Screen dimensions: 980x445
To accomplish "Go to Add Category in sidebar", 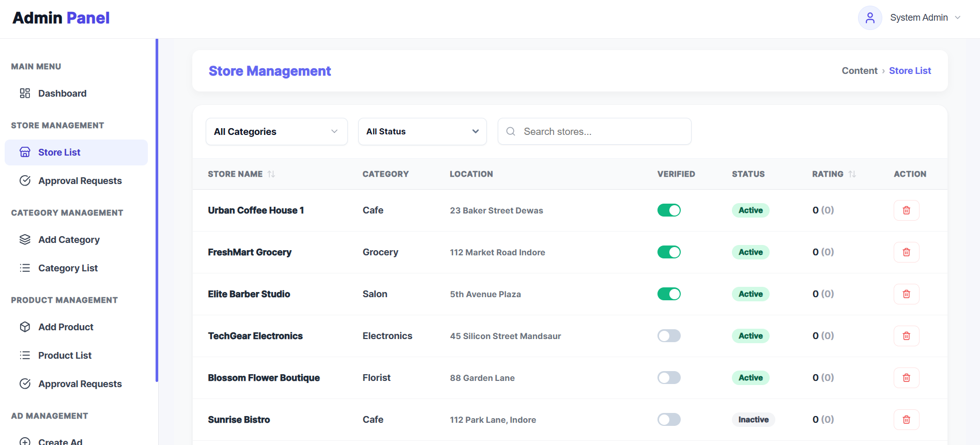I will [69, 240].
